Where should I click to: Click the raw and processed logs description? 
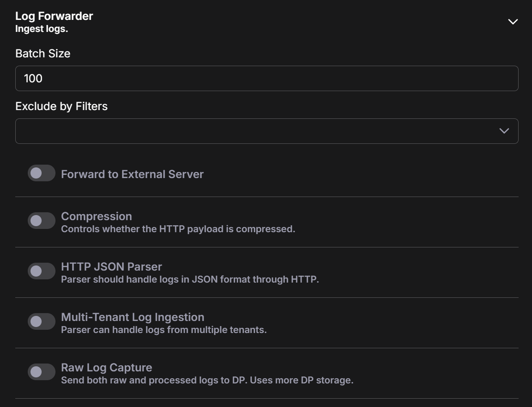(x=207, y=381)
